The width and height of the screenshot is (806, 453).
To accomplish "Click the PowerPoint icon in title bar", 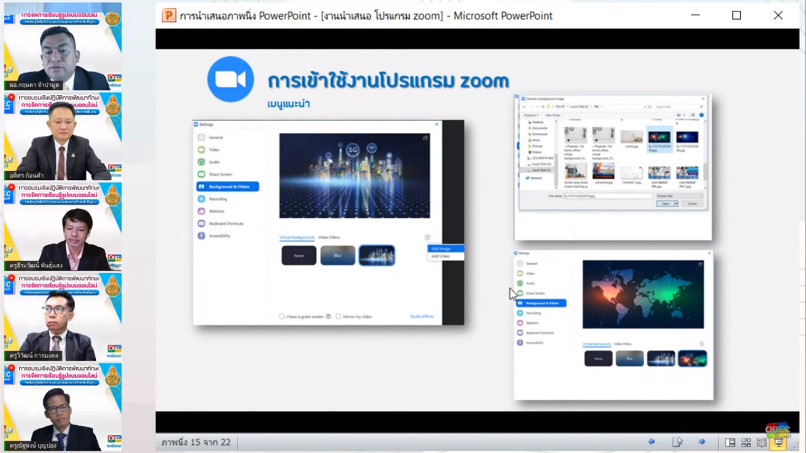I will (x=169, y=15).
